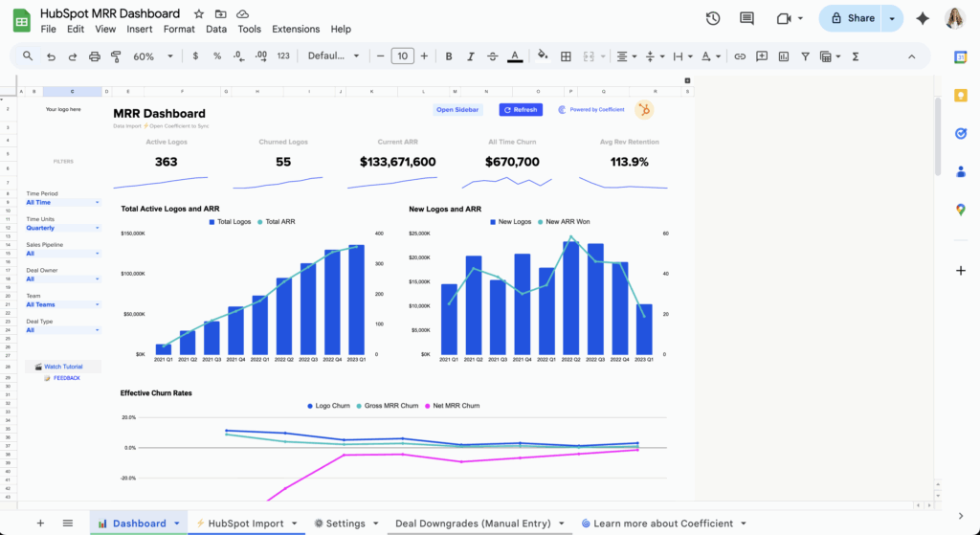Open the Data menu

(x=216, y=29)
